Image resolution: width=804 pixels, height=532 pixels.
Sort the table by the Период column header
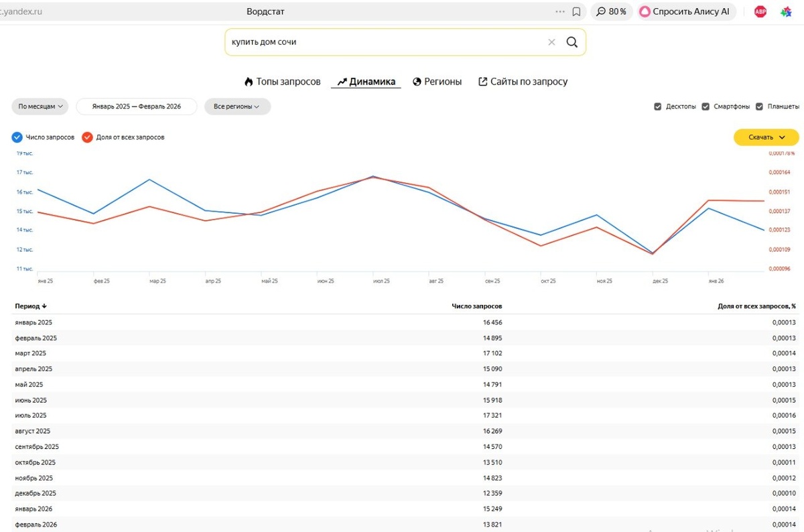tap(31, 306)
